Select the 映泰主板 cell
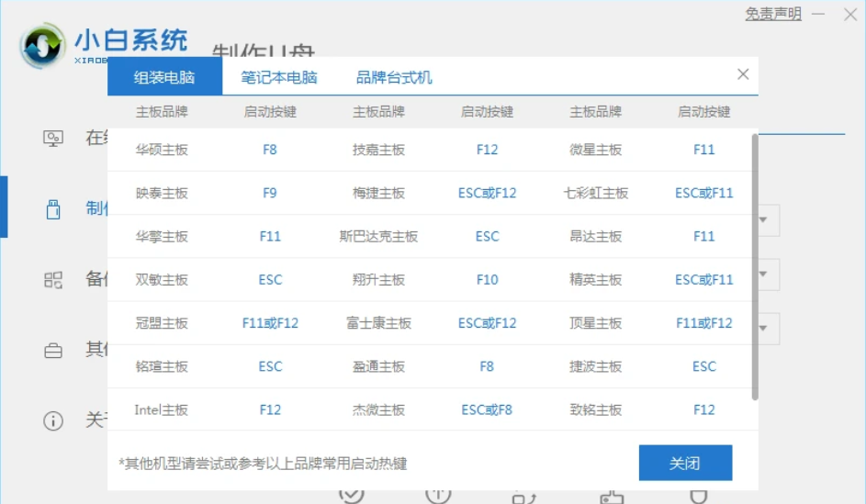 (162, 193)
